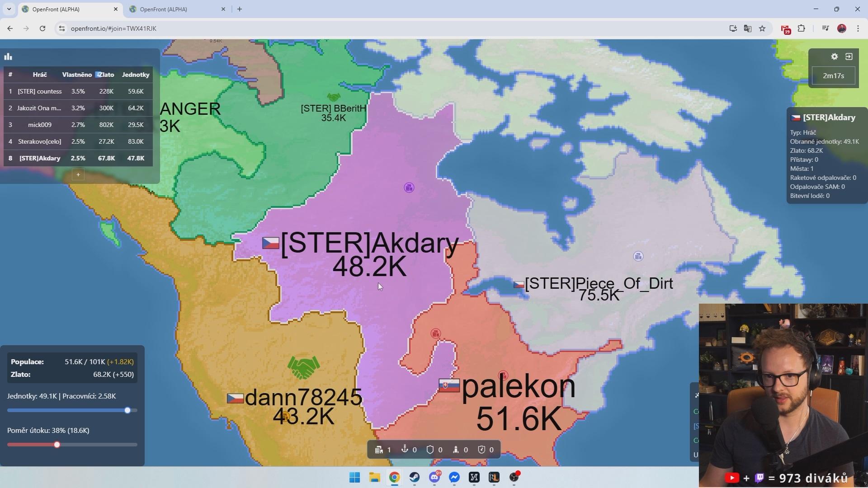The height and width of the screenshot is (488, 868).
Task: Open a new browser tab
Action: coord(240,9)
